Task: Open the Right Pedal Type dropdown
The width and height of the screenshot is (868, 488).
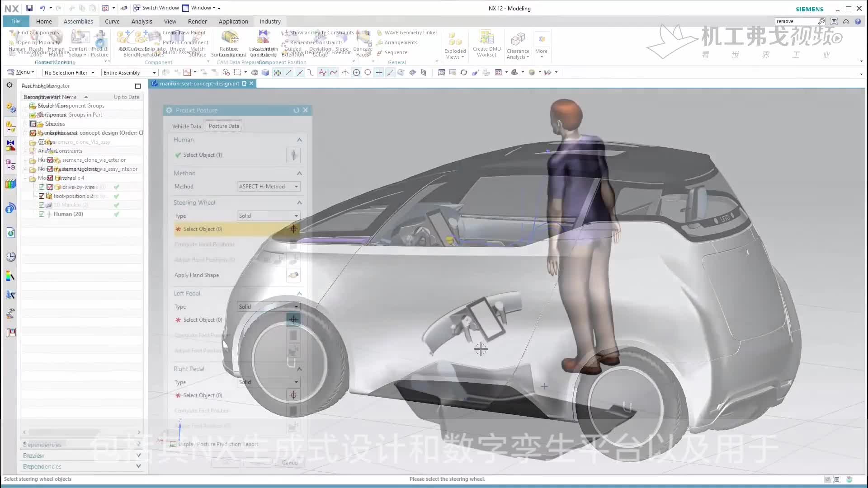Action: pos(269,382)
